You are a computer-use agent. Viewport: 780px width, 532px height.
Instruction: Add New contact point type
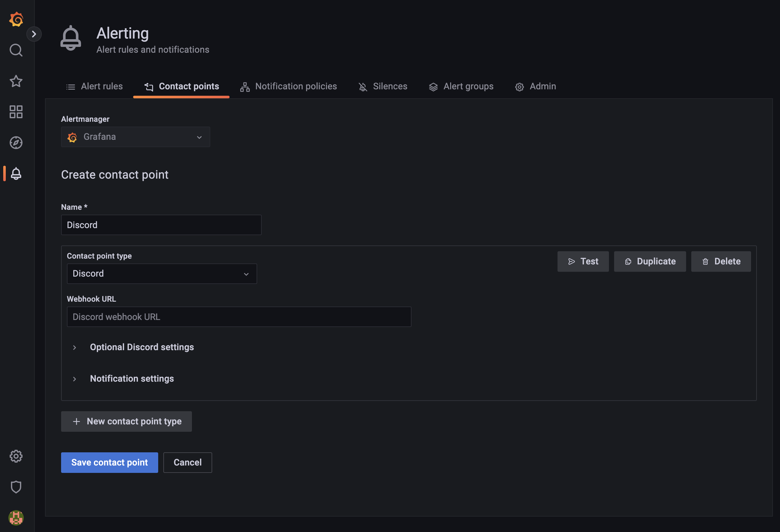[127, 421]
